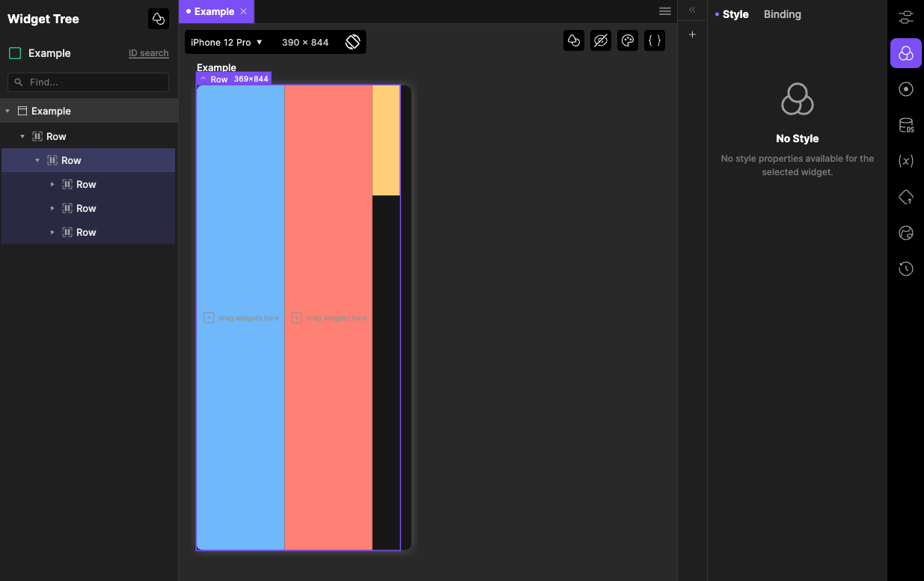Click the style icon beside Widget Tree title
924x581 pixels.
(159, 19)
